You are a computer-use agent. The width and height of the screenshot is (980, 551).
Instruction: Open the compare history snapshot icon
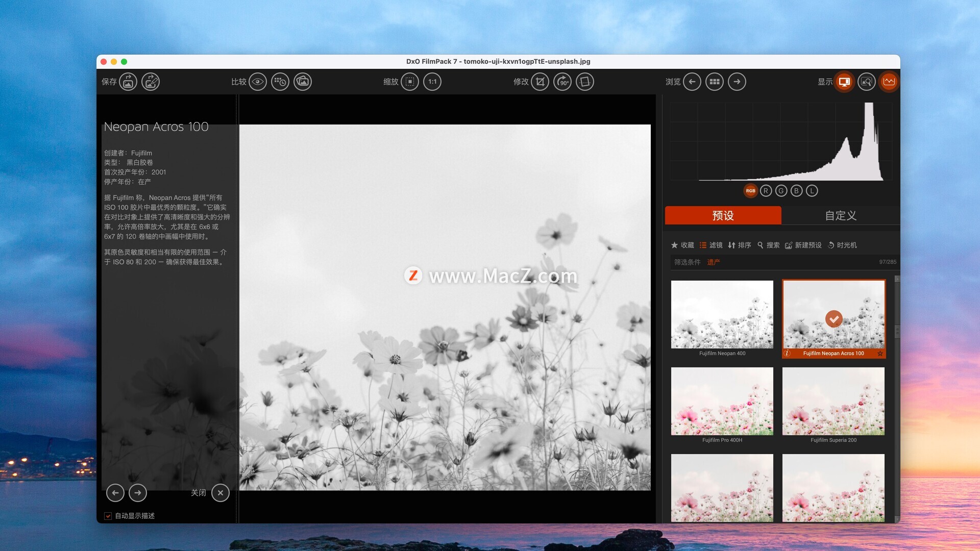tap(280, 82)
